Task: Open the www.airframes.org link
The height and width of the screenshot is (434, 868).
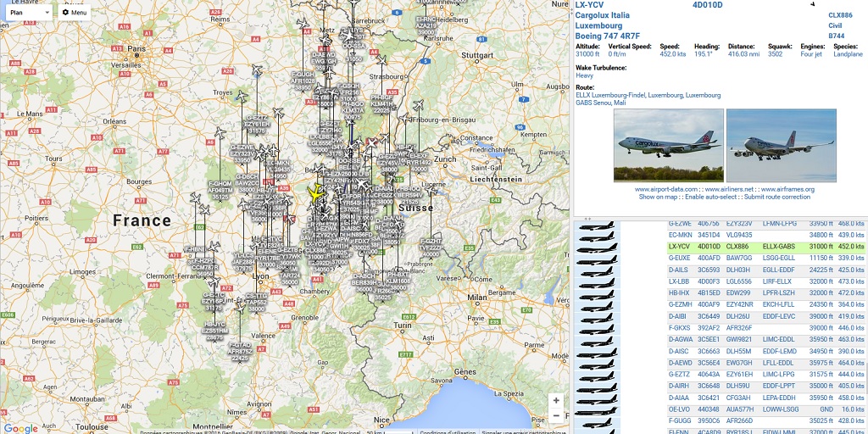Action: pos(787,189)
